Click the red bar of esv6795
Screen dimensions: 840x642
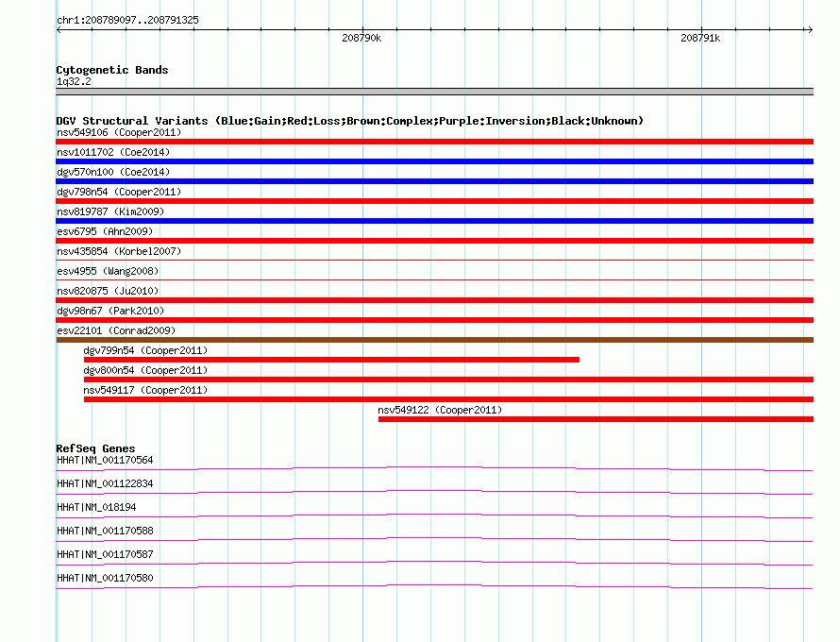(x=434, y=241)
